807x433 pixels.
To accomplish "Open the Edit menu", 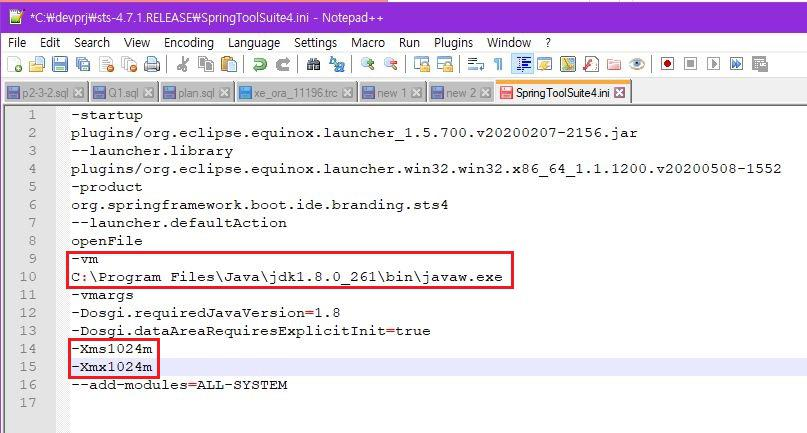I will (x=50, y=43).
